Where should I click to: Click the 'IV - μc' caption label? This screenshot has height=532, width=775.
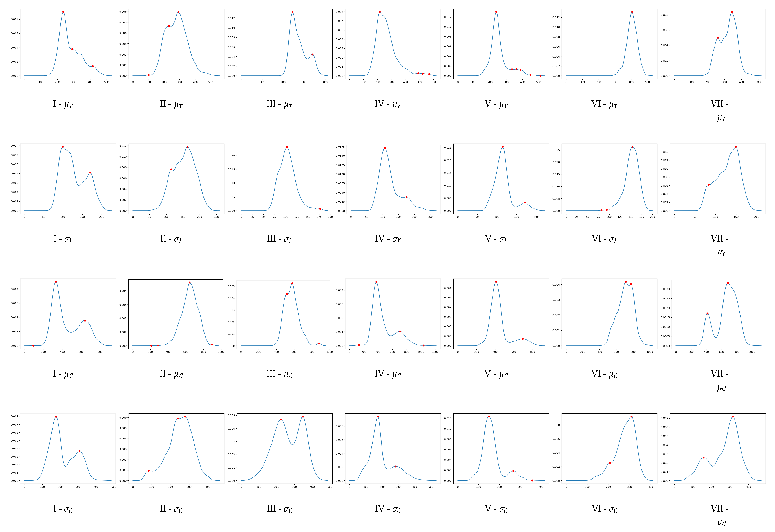[388, 374]
